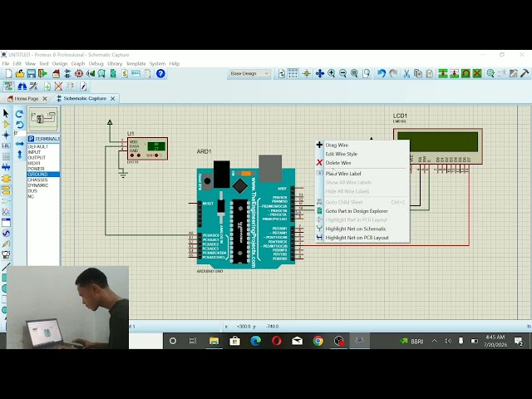
Task: Open the Library menu
Action: tap(115, 63)
